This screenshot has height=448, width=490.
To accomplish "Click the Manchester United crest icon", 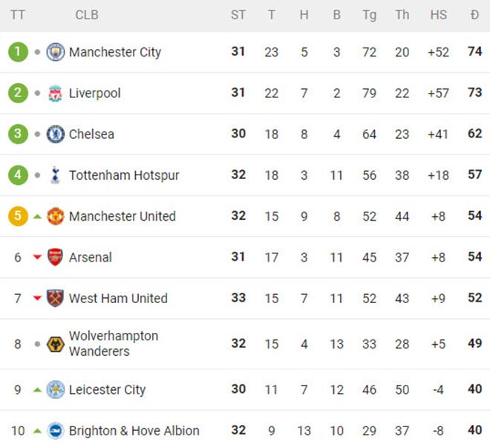I will tap(56, 216).
